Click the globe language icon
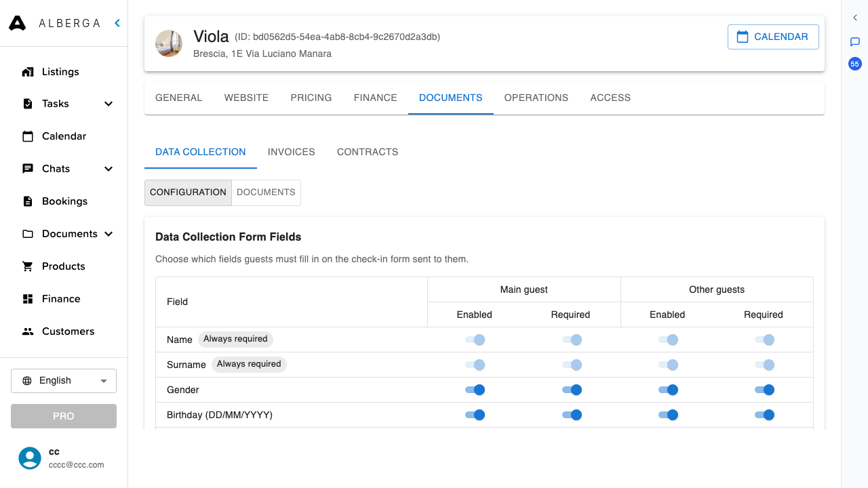Screen dimensions: 868x488 27,381
